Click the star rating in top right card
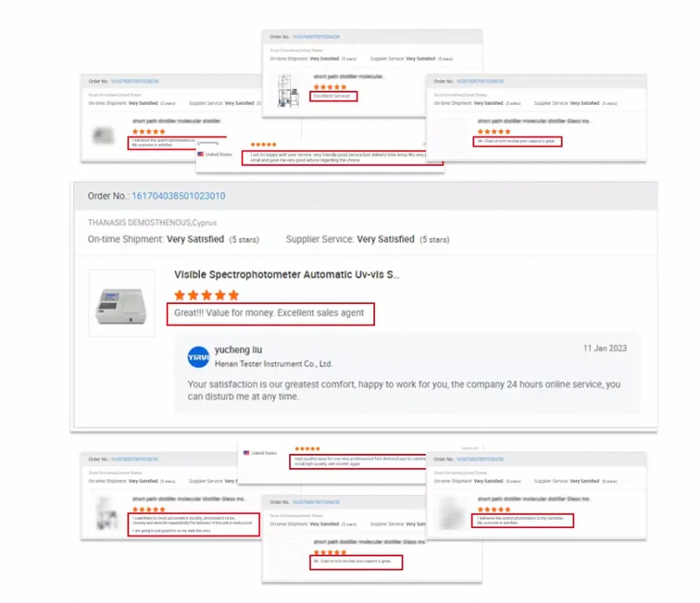 pos(493,132)
